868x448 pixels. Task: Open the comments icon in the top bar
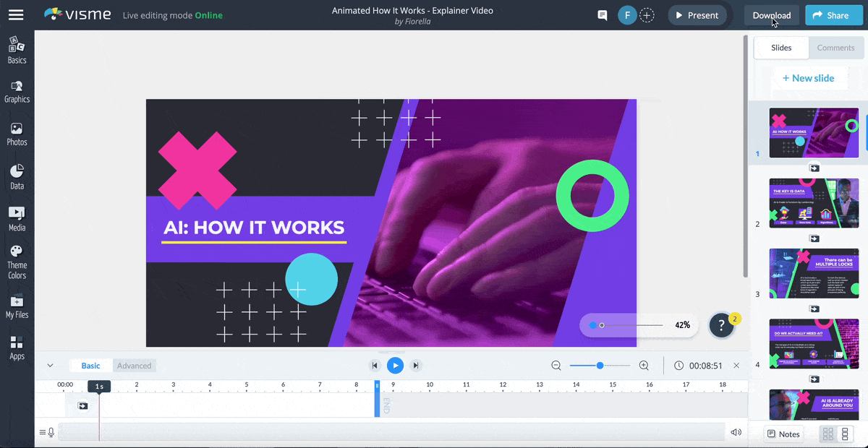[x=602, y=14]
